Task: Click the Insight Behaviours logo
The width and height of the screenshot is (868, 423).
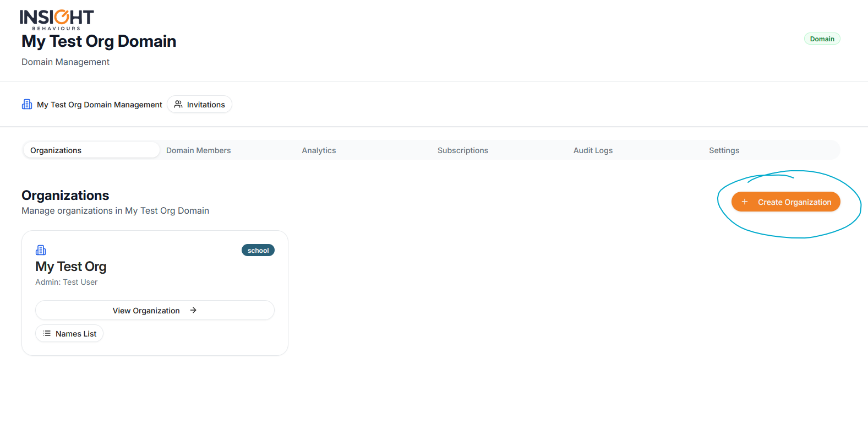Action: click(57, 19)
